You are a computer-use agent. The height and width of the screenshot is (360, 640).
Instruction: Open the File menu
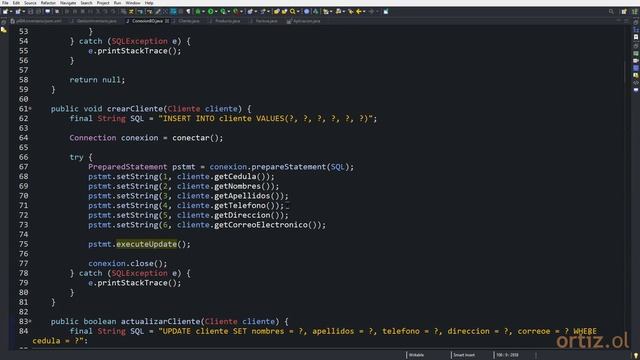(x=5, y=3)
